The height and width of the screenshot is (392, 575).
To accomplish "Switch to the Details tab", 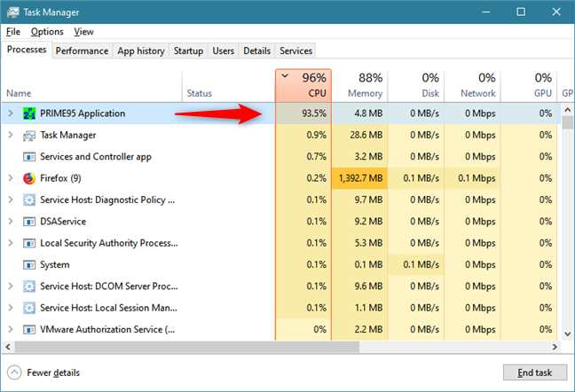I will (256, 51).
